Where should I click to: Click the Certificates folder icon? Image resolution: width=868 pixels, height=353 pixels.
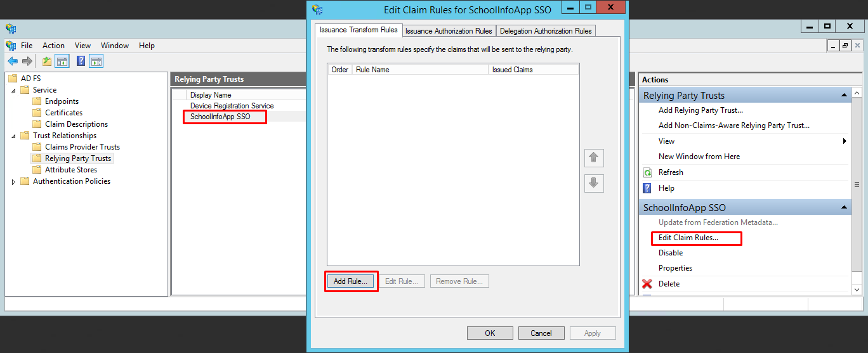click(37, 113)
